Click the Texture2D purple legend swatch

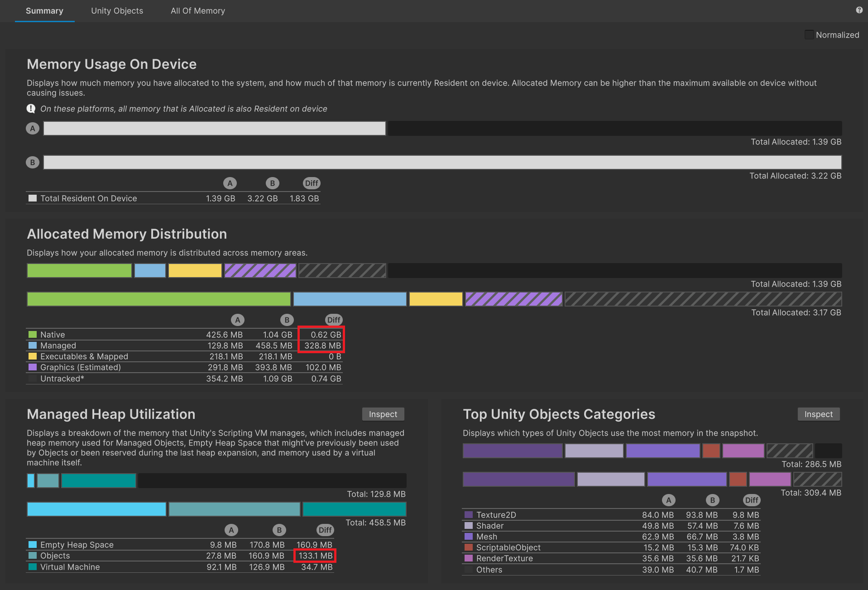pos(469,515)
